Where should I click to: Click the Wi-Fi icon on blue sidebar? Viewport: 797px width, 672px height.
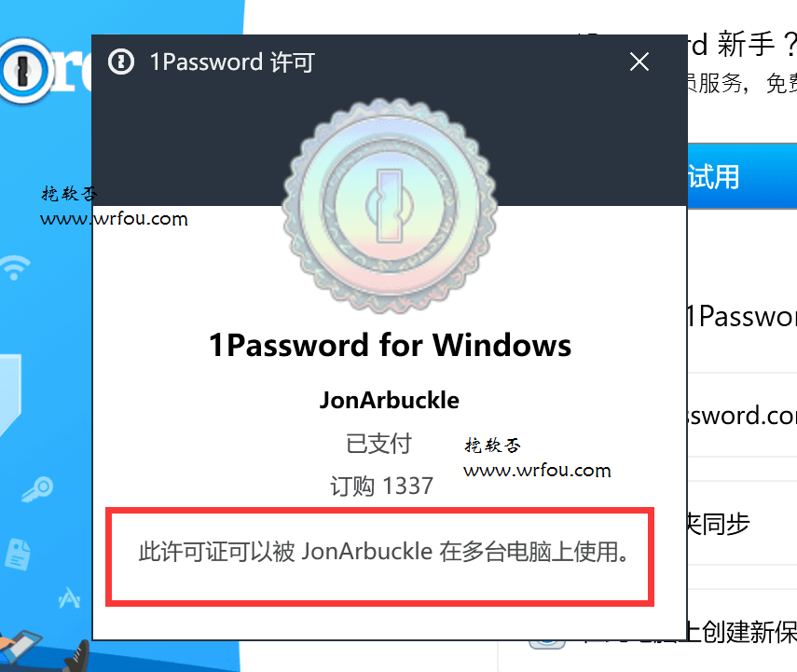(x=15, y=267)
